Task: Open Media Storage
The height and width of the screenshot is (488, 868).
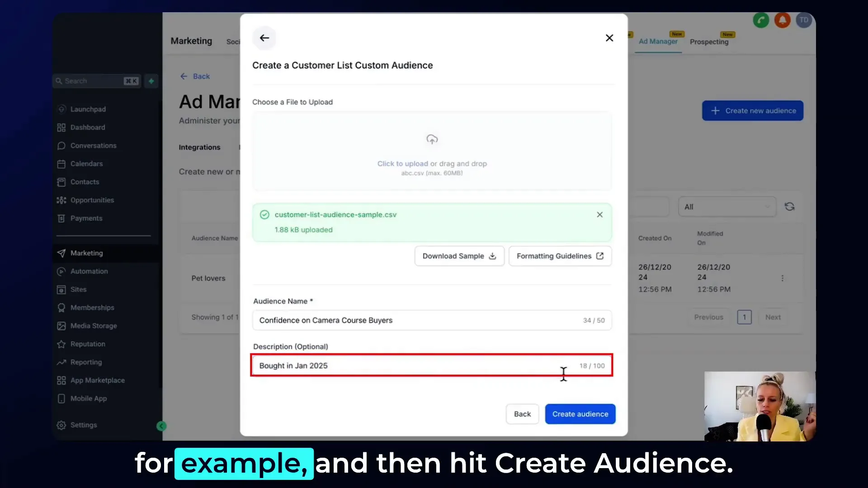Action: (x=93, y=326)
